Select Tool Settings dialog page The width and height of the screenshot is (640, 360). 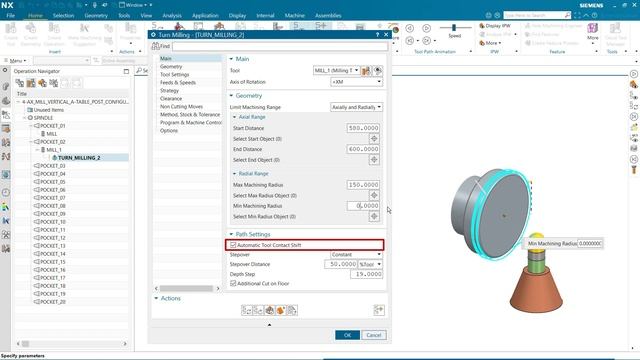[x=175, y=75]
